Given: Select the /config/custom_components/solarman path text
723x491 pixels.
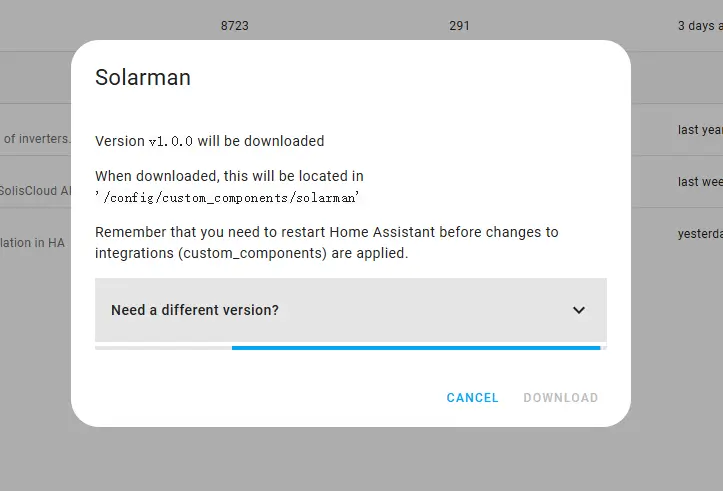Looking at the screenshot, I should (229, 197).
